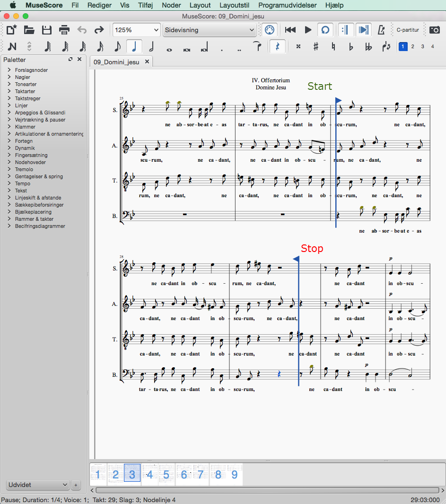The height and width of the screenshot is (504, 446).
Task: Open the Layoutstil menu
Action: pos(235,5)
